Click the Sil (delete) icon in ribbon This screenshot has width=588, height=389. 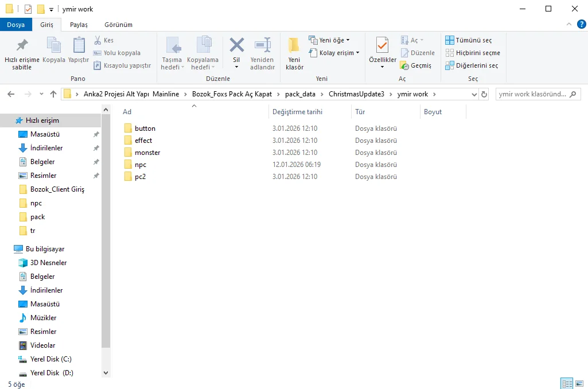(236, 46)
